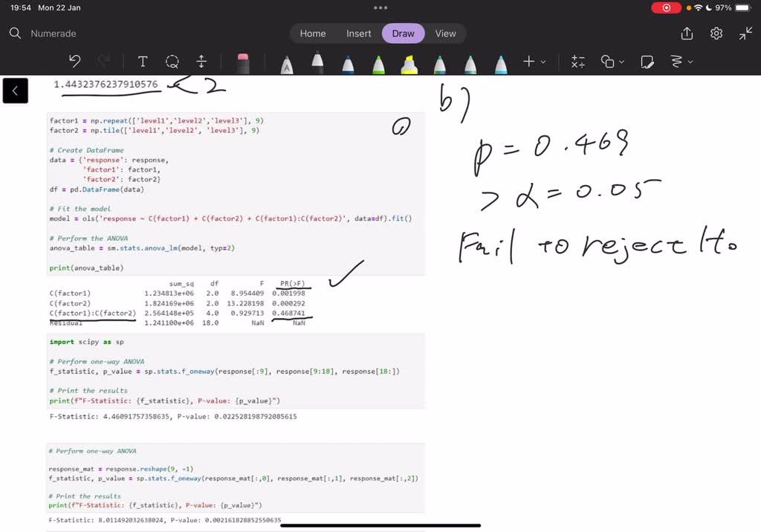Viewport: 761px width, 532px height.
Task: Tap the Share icon
Action: [685, 33]
